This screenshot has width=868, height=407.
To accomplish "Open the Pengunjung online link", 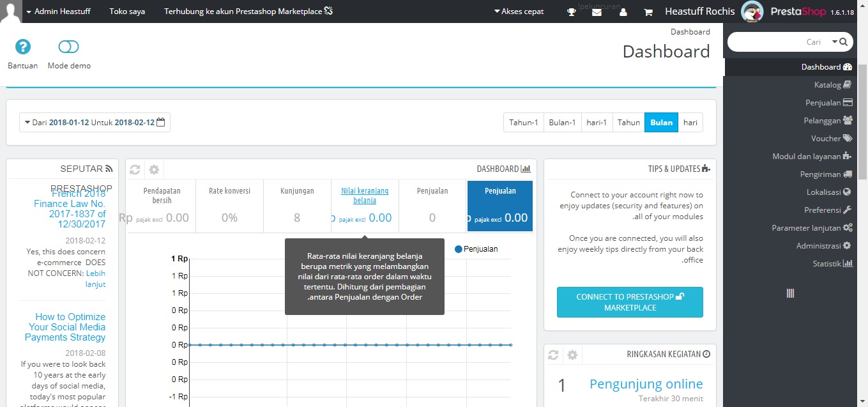I will point(646,384).
